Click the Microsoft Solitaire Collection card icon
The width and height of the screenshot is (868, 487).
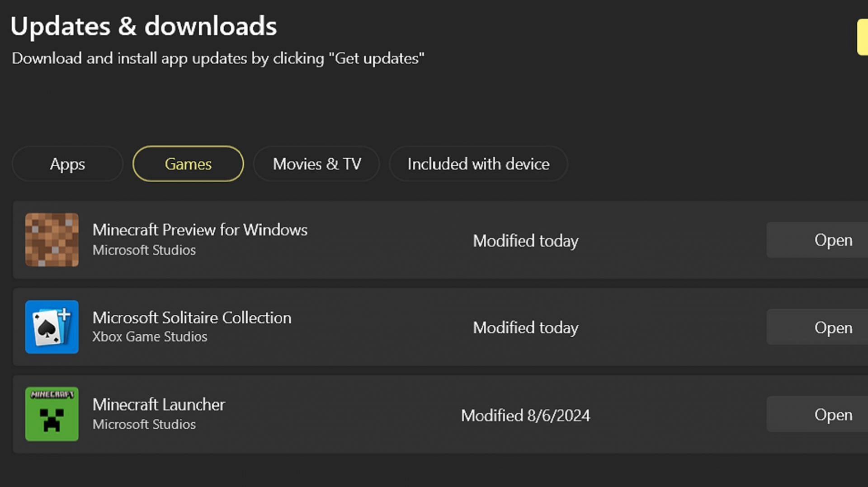click(52, 327)
